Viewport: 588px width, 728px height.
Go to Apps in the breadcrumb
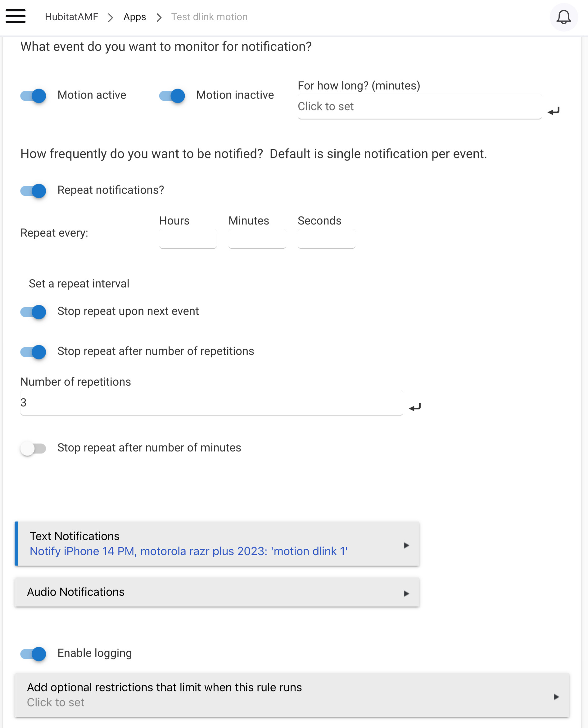click(x=134, y=17)
